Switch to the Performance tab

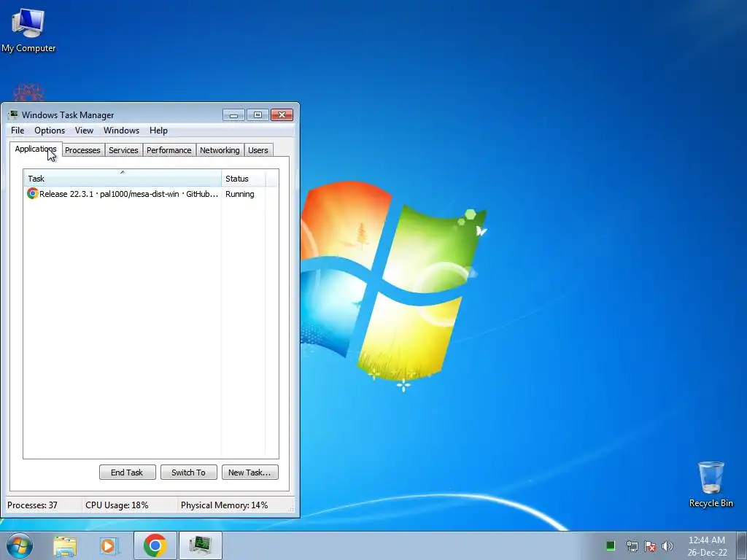(169, 150)
